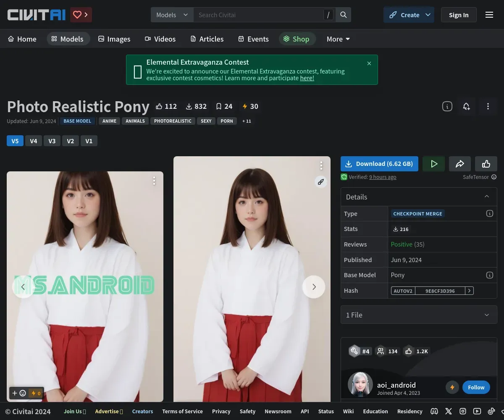Click the share arrow icon
504x420 pixels.
[459, 164]
